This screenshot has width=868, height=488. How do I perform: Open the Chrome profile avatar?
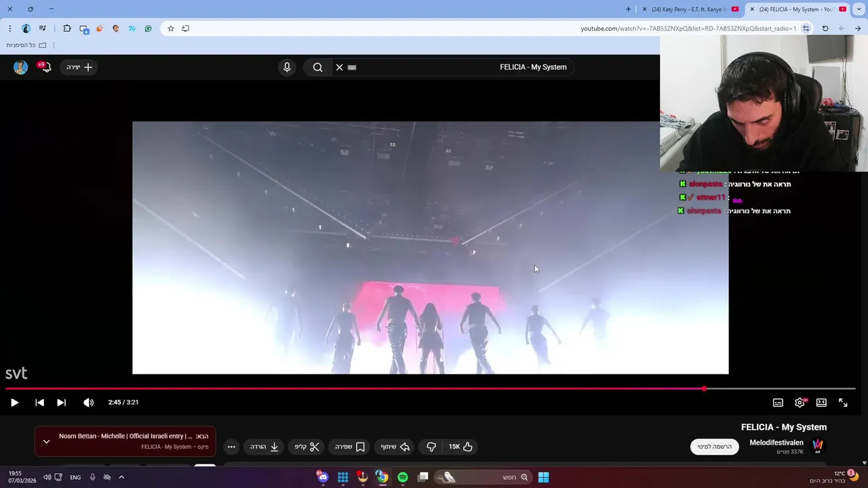tap(26, 28)
